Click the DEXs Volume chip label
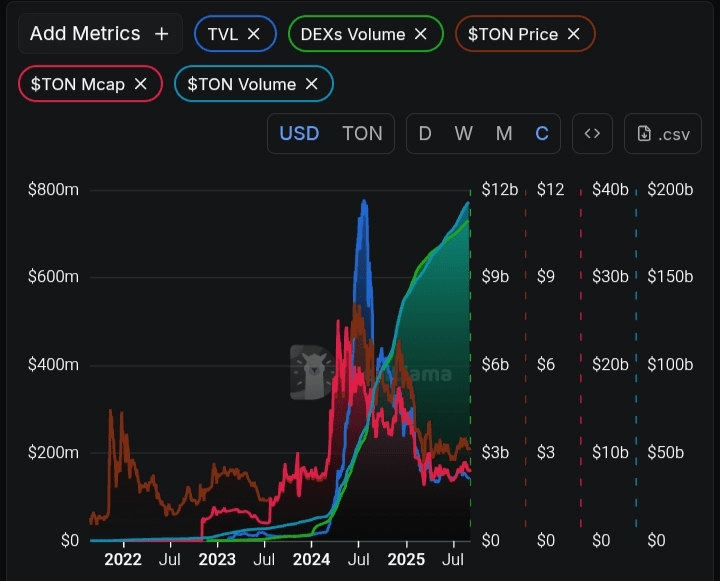720x581 pixels. 353,34
